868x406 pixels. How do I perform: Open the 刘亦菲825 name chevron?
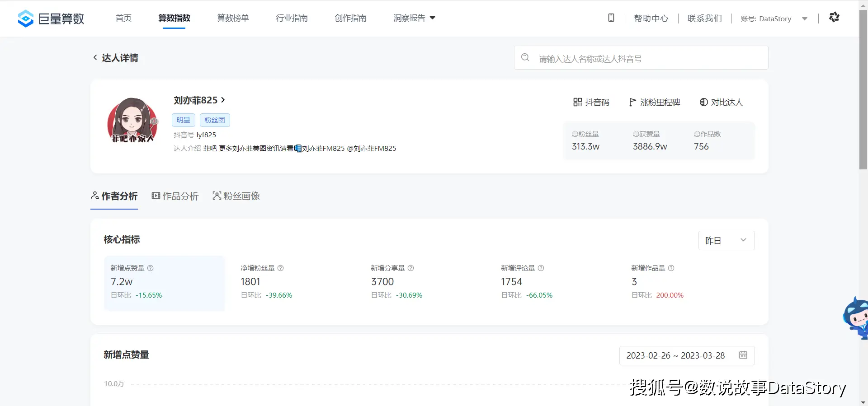pyautogui.click(x=223, y=100)
